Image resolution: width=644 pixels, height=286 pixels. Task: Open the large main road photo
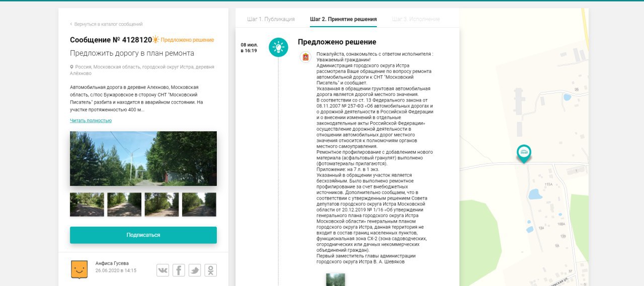(143, 158)
